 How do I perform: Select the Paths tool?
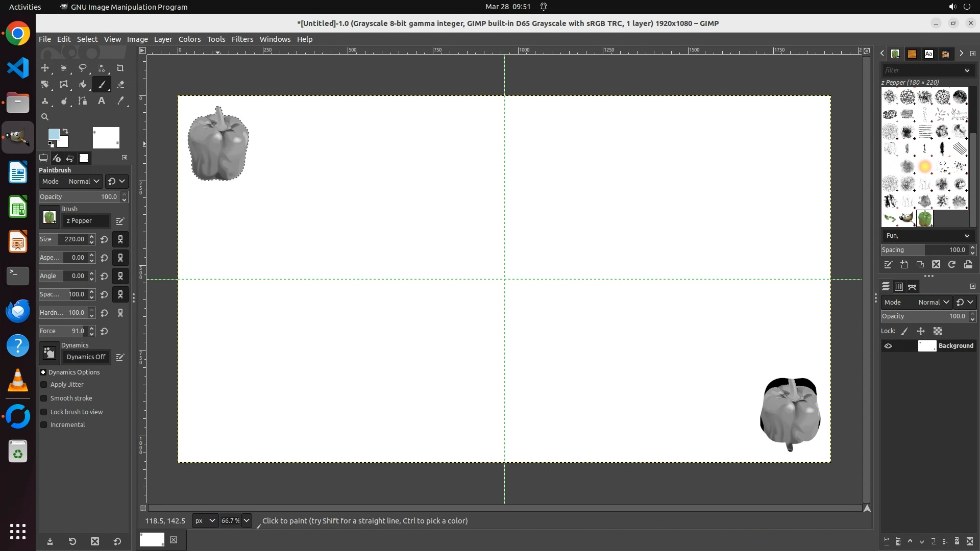click(83, 101)
